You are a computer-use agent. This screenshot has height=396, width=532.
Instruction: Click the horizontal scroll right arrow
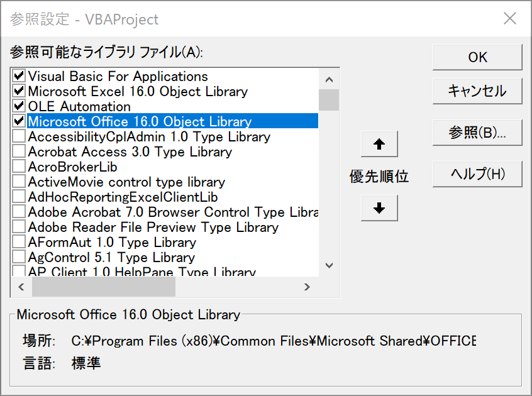coord(308,287)
